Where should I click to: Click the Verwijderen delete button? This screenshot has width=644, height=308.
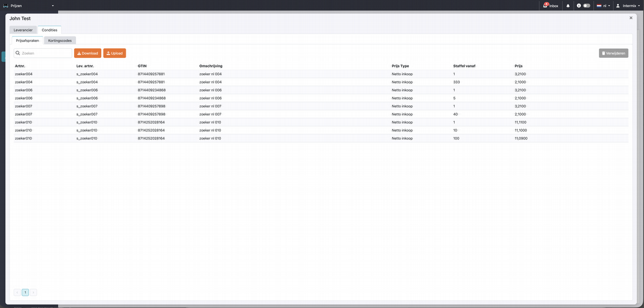613,53
